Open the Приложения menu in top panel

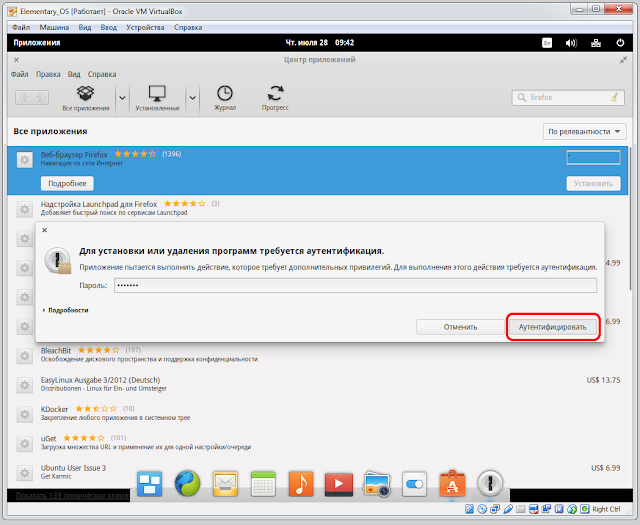pyautogui.click(x=37, y=42)
